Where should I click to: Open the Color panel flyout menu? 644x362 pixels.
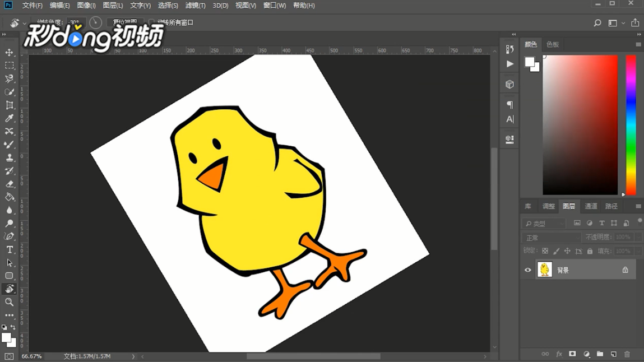(638, 44)
